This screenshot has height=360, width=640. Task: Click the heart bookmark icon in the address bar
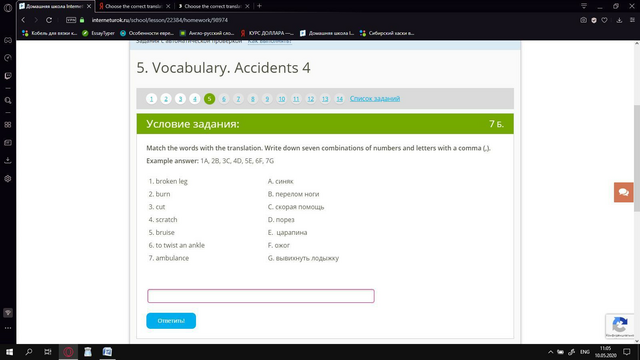point(604,20)
